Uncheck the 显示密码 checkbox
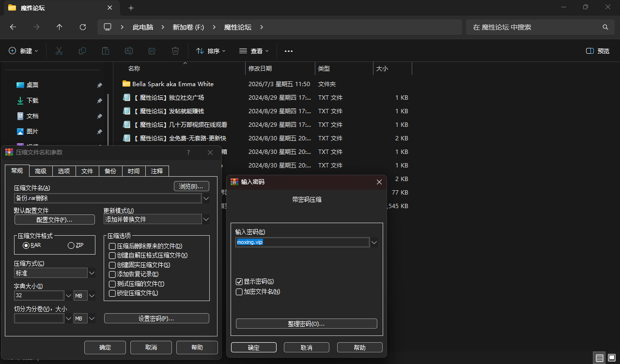This screenshot has width=620, height=364. pos(239,282)
